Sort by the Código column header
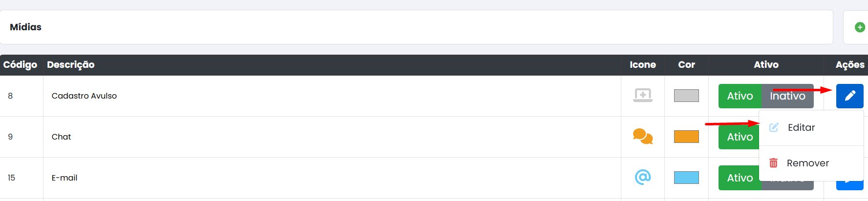The image size is (868, 201). [20, 65]
